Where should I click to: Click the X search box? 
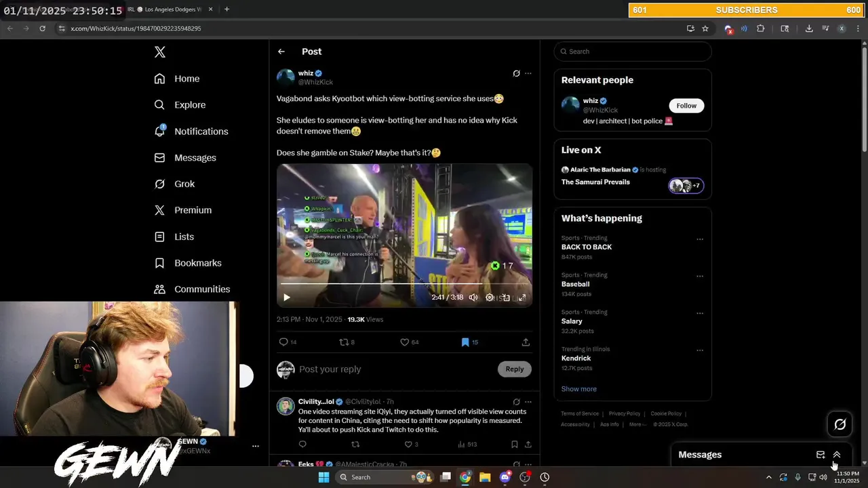(633, 52)
